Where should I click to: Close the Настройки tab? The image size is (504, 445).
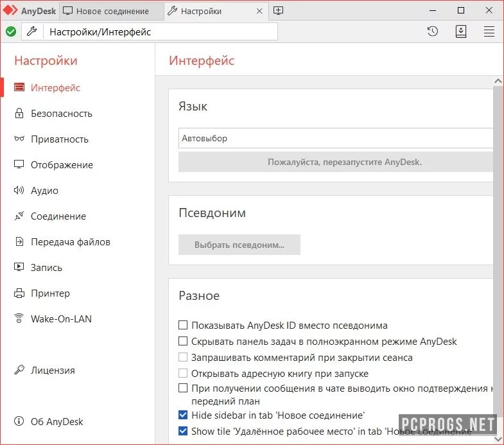pyautogui.click(x=259, y=12)
